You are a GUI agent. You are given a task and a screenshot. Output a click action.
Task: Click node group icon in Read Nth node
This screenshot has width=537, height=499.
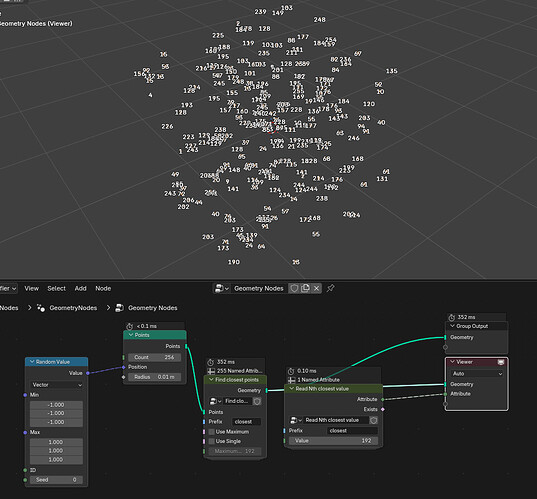[x=296, y=420]
